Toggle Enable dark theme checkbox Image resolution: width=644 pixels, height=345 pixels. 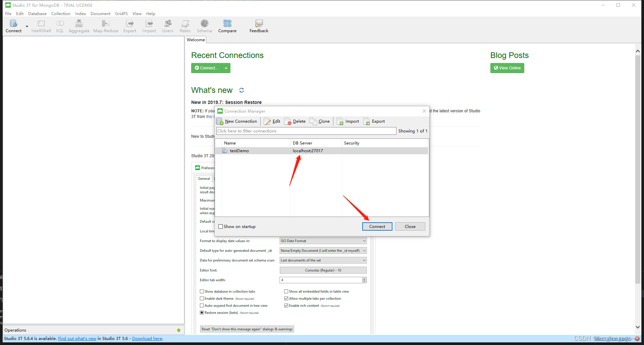(202, 299)
